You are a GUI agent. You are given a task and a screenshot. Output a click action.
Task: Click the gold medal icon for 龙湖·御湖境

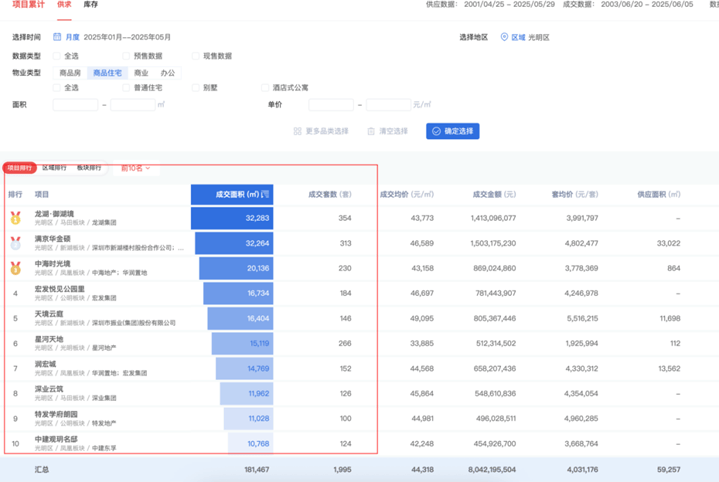click(15, 217)
